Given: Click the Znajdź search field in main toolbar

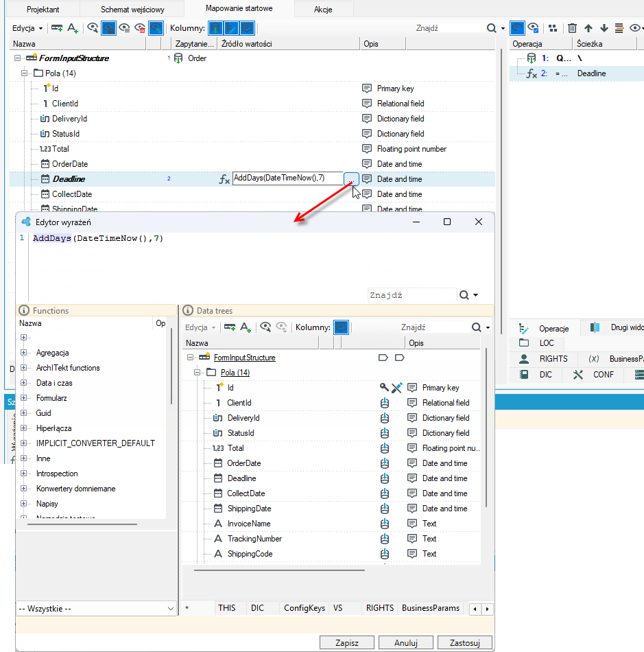Looking at the screenshot, I should pyautogui.click(x=449, y=28).
